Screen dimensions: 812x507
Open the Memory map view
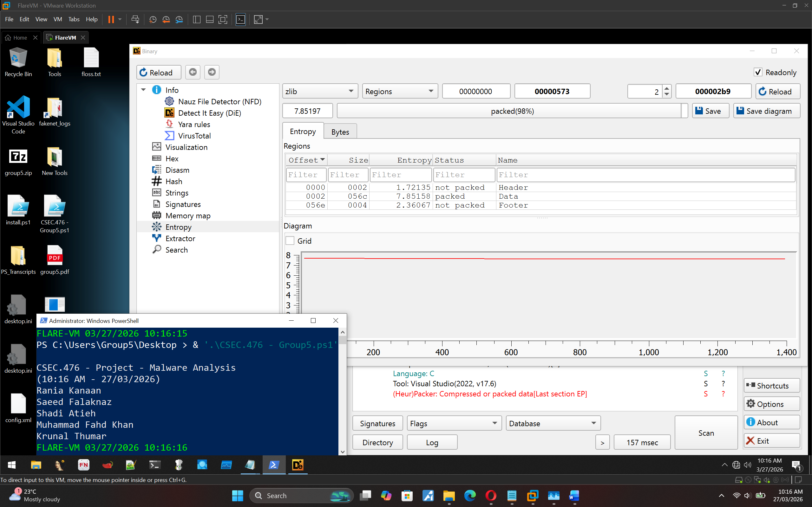click(187, 215)
